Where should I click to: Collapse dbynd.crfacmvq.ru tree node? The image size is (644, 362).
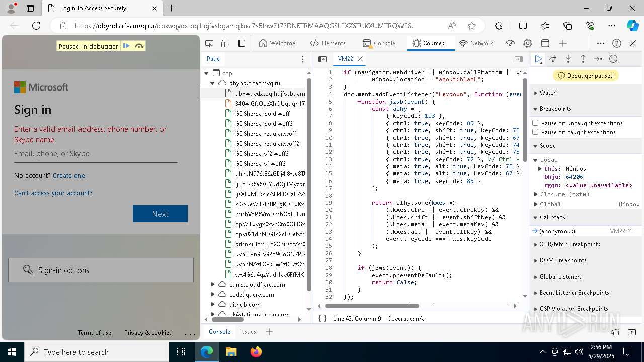click(213, 83)
